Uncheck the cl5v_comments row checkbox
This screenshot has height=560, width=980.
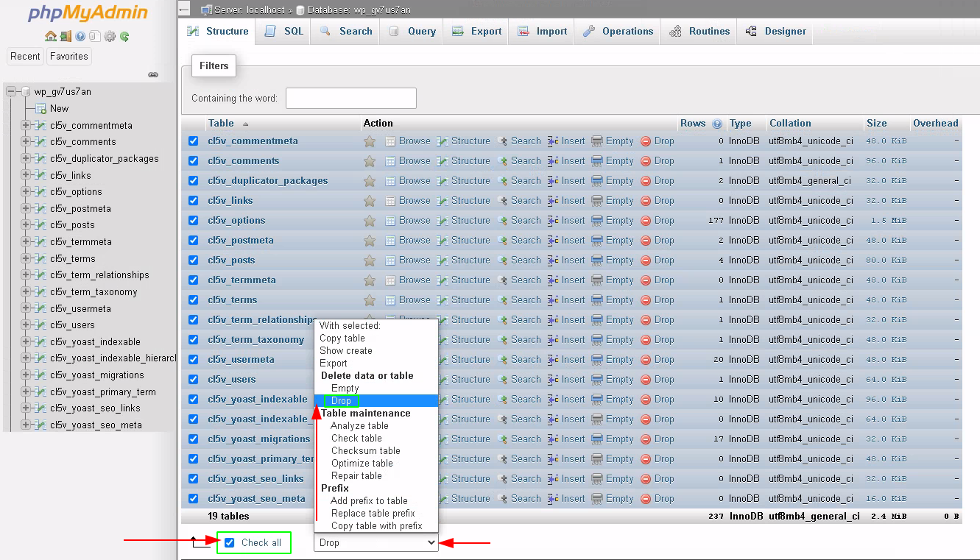click(194, 161)
